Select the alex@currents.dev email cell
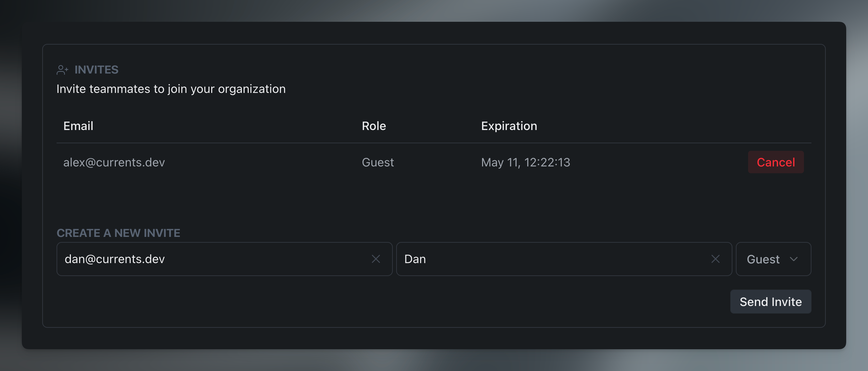 (114, 162)
